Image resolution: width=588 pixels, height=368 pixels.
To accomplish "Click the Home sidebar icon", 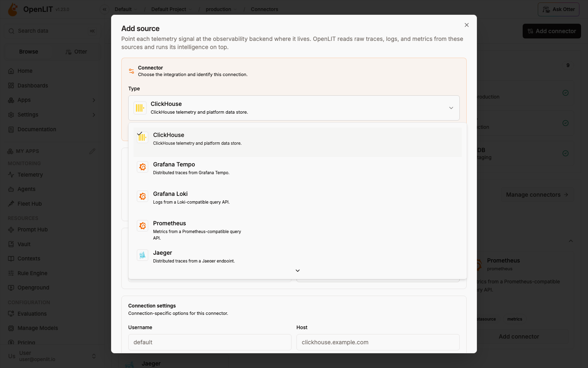I will pyautogui.click(x=11, y=71).
